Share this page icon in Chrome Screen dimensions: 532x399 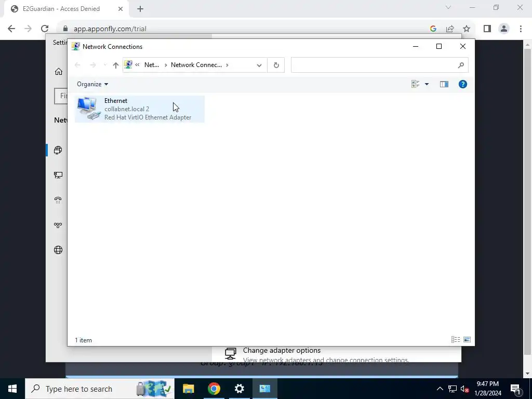point(450,29)
